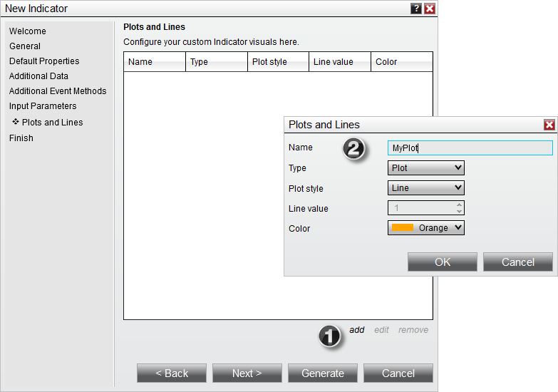This screenshot has width=558, height=392.
Task: Close the New Indicator window
Action: click(430, 9)
